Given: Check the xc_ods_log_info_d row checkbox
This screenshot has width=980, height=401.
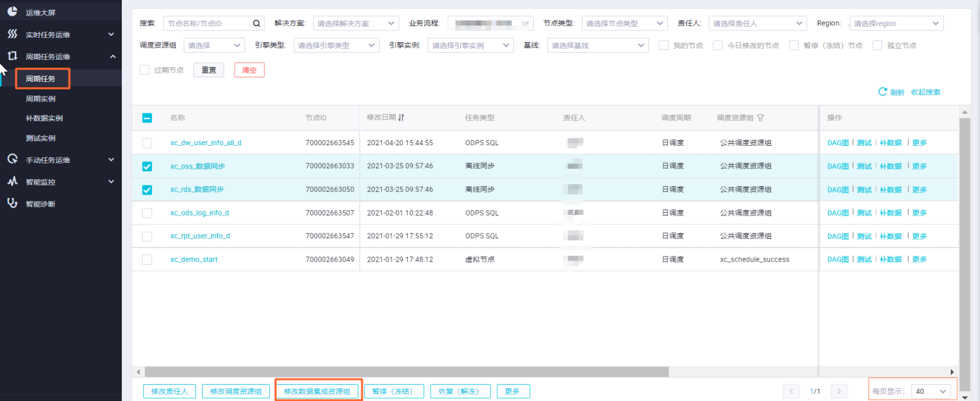Looking at the screenshot, I should (x=147, y=213).
